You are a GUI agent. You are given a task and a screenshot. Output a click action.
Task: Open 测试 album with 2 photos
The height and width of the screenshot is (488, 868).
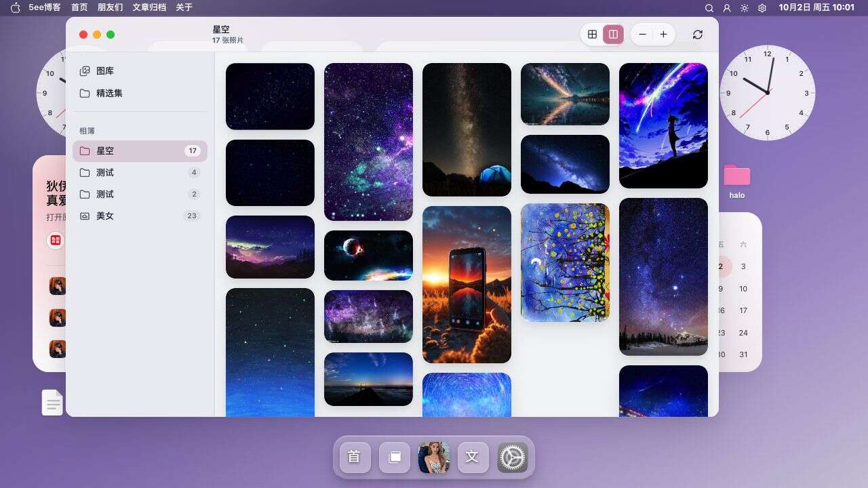pos(140,195)
